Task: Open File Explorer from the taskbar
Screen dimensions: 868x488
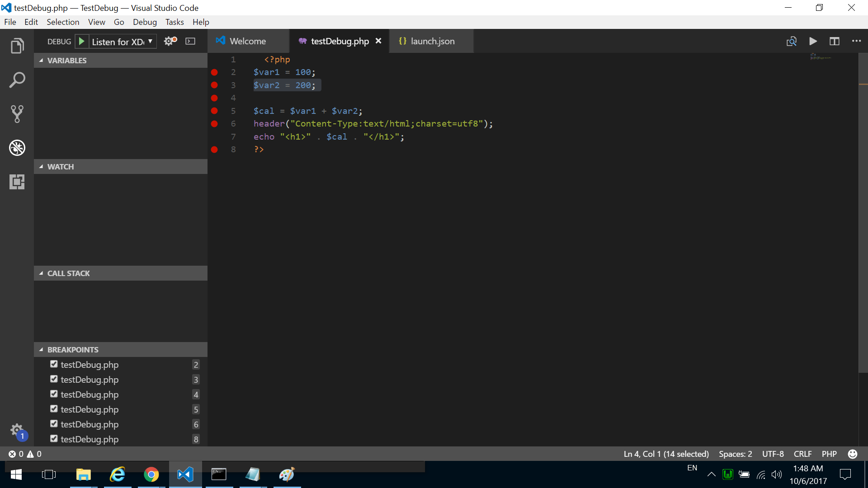Action: click(x=84, y=474)
